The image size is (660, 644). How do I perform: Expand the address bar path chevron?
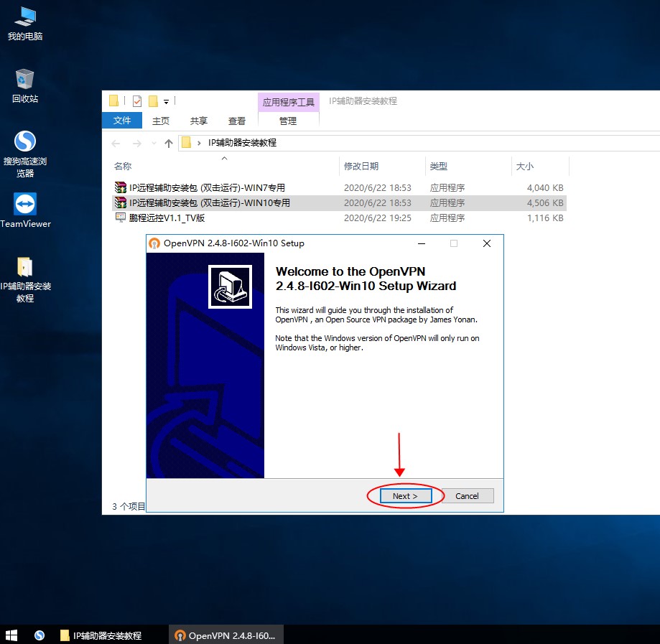tap(199, 143)
